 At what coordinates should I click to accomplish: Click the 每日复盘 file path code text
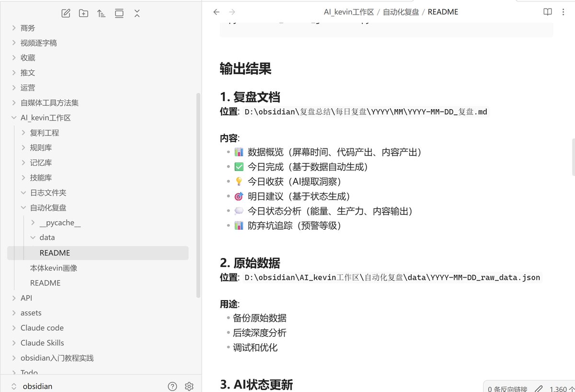click(x=366, y=112)
